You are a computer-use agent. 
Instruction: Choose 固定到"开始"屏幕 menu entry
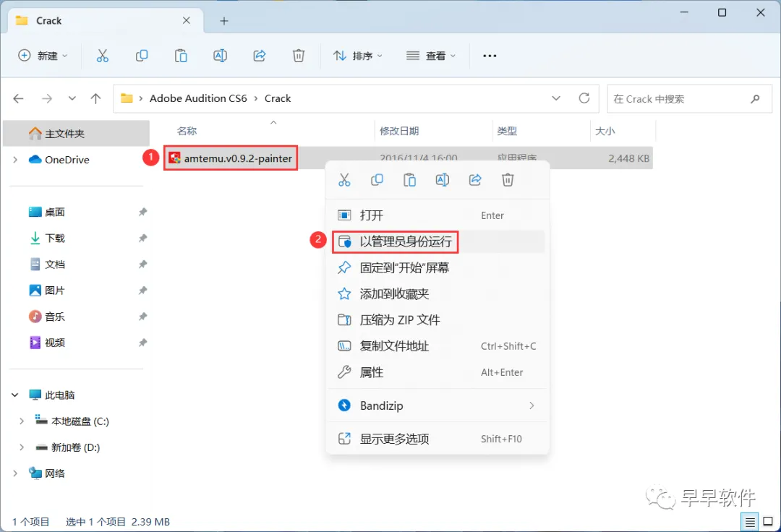pyautogui.click(x=438, y=267)
